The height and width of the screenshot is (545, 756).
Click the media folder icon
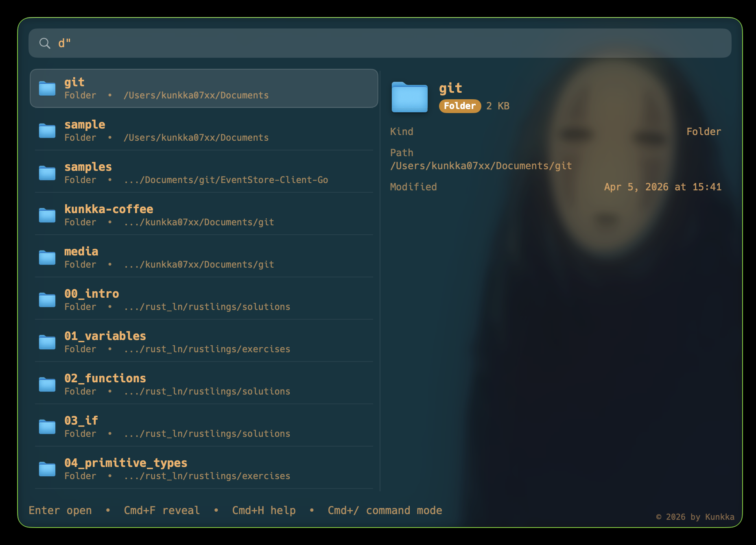(47, 258)
